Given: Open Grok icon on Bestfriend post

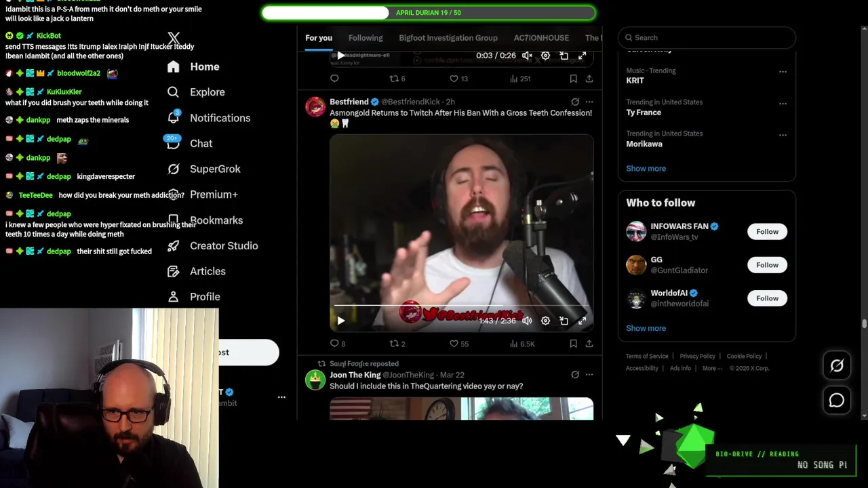Looking at the screenshot, I should click(575, 102).
